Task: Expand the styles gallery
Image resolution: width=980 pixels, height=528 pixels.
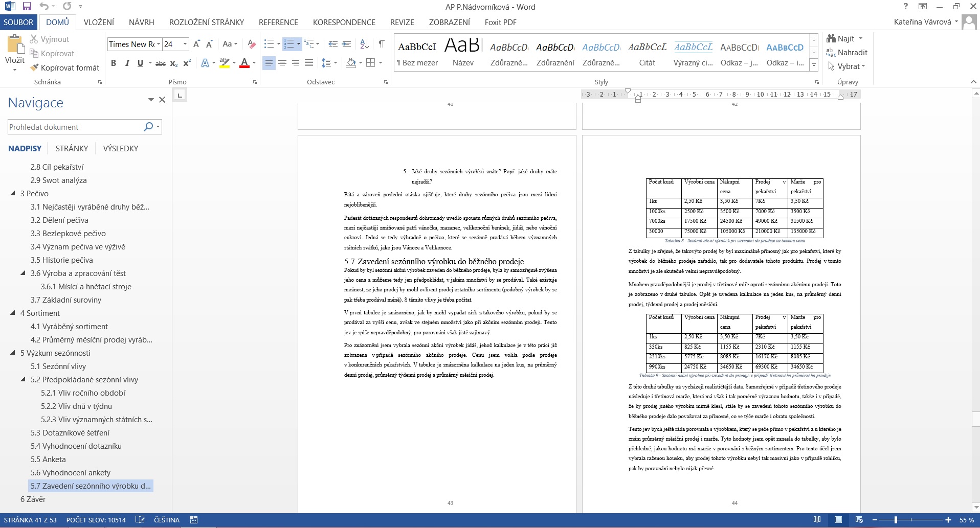Action: pyautogui.click(x=814, y=65)
